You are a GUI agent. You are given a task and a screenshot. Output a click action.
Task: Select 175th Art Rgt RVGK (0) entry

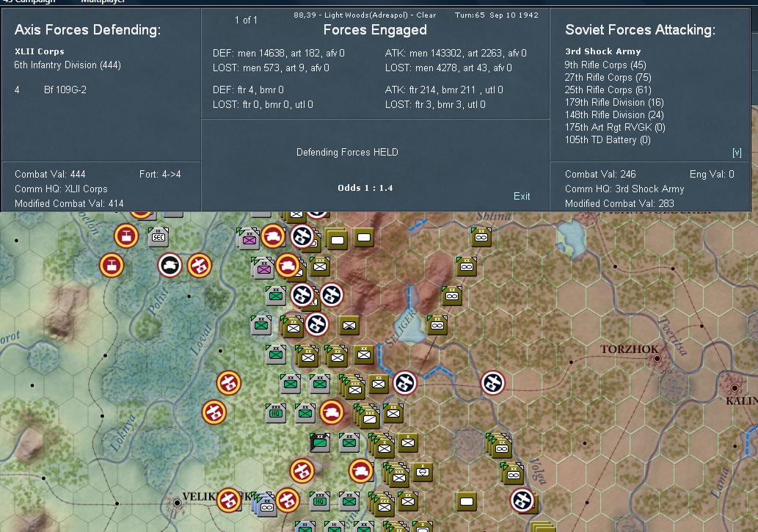(615, 127)
